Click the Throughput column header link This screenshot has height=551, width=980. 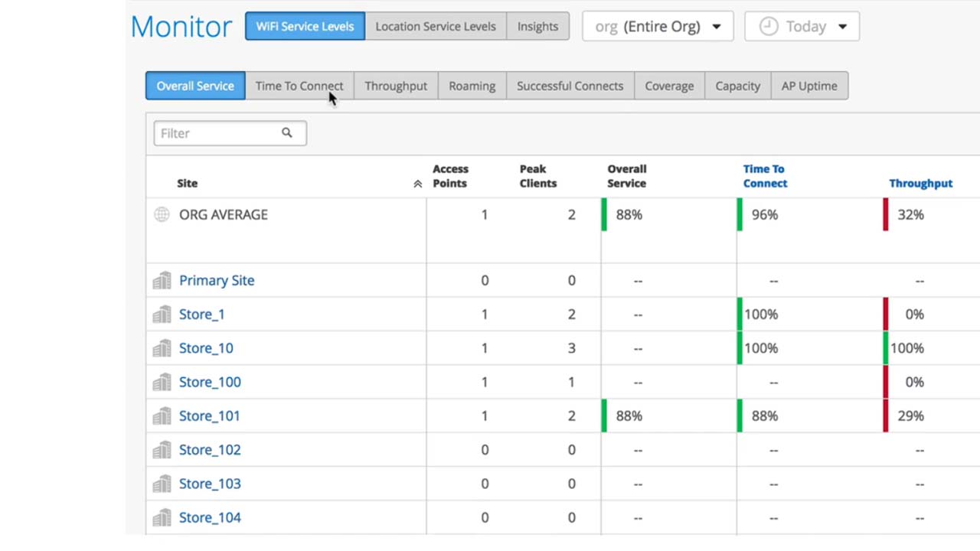(x=920, y=184)
